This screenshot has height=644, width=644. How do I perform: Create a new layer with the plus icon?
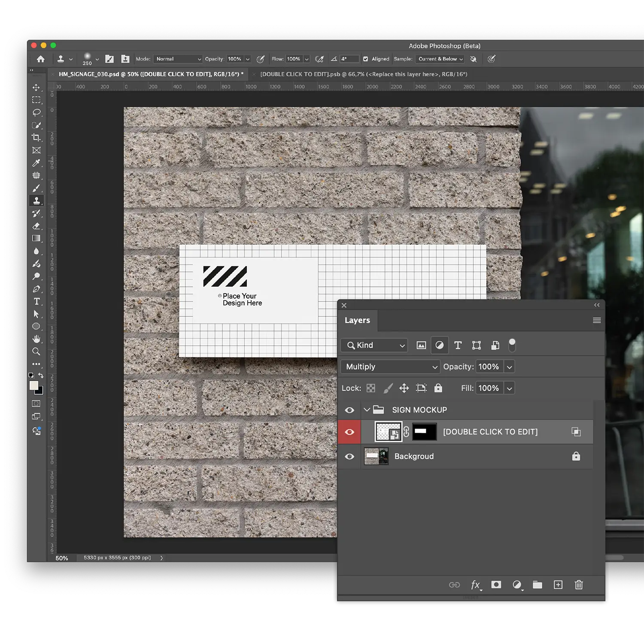(558, 585)
